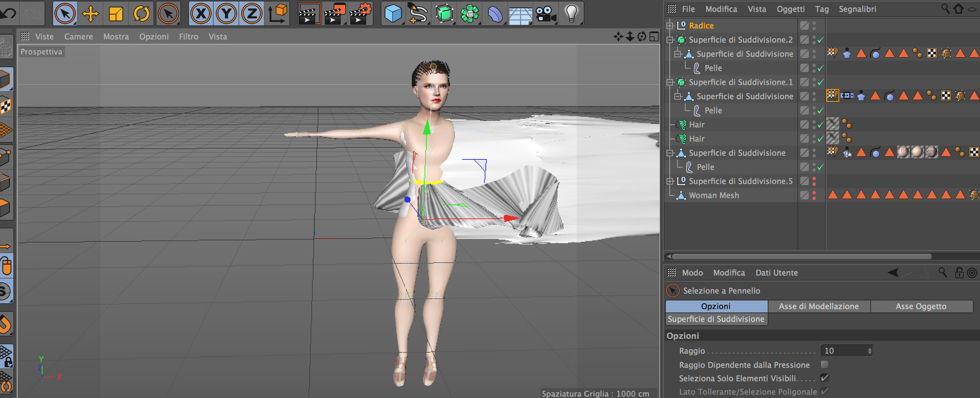Screen dimensions: 980x398
Task: Expand Superficie di Suddivisione.5 node
Action: pos(670,181)
